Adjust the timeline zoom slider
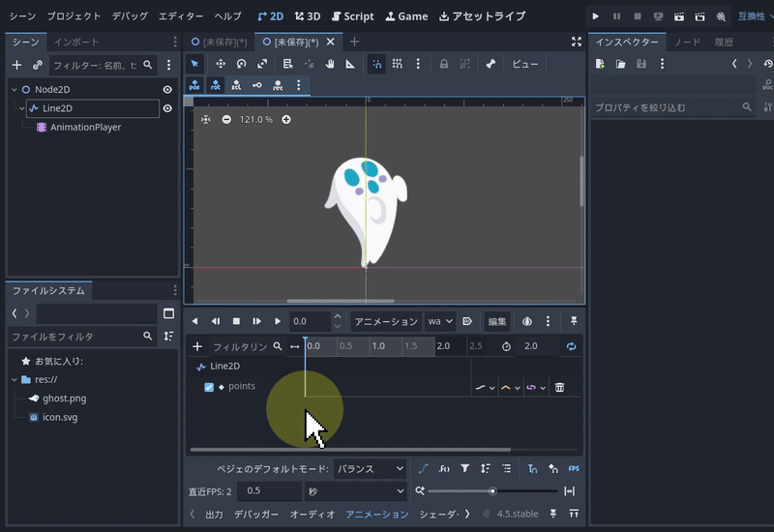 492,491
